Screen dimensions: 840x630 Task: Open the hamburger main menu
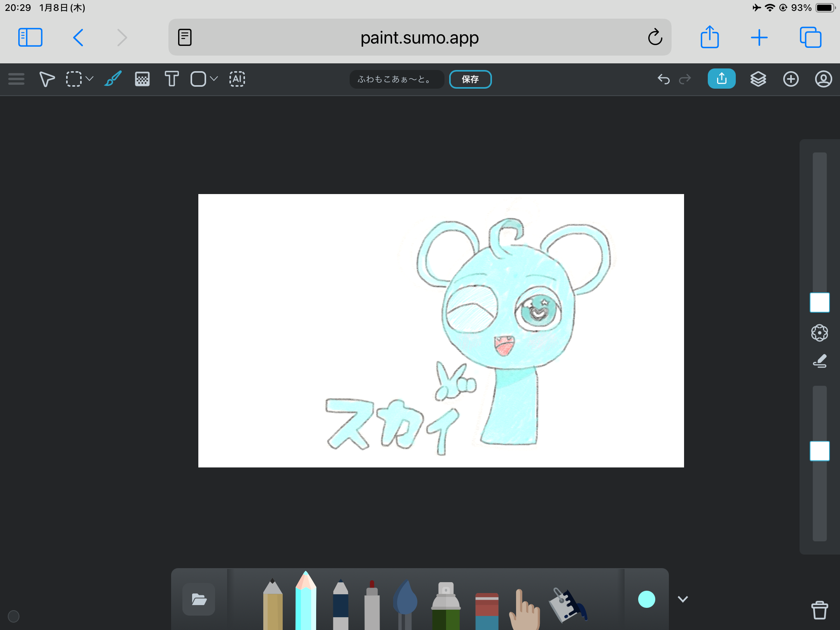(x=16, y=79)
